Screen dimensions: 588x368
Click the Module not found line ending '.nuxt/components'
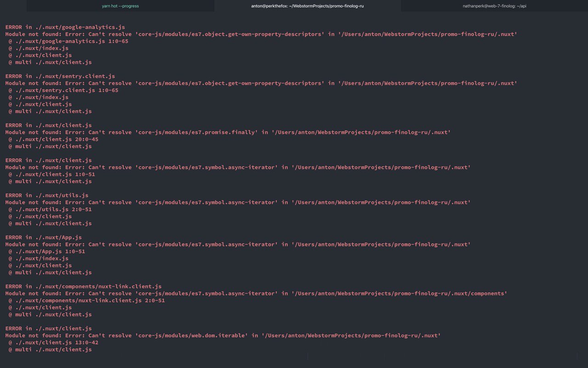coord(256,293)
